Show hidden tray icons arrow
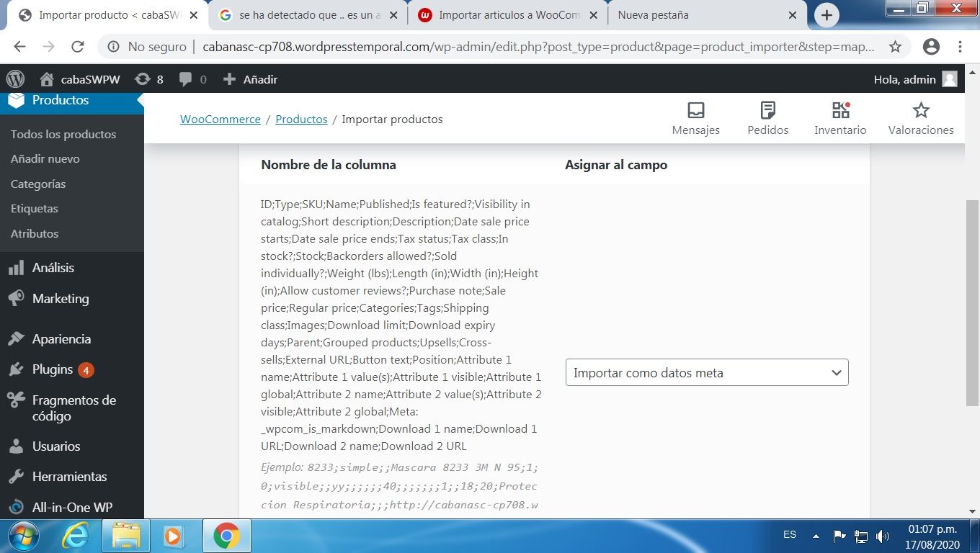The height and width of the screenshot is (553, 980). coord(816,536)
